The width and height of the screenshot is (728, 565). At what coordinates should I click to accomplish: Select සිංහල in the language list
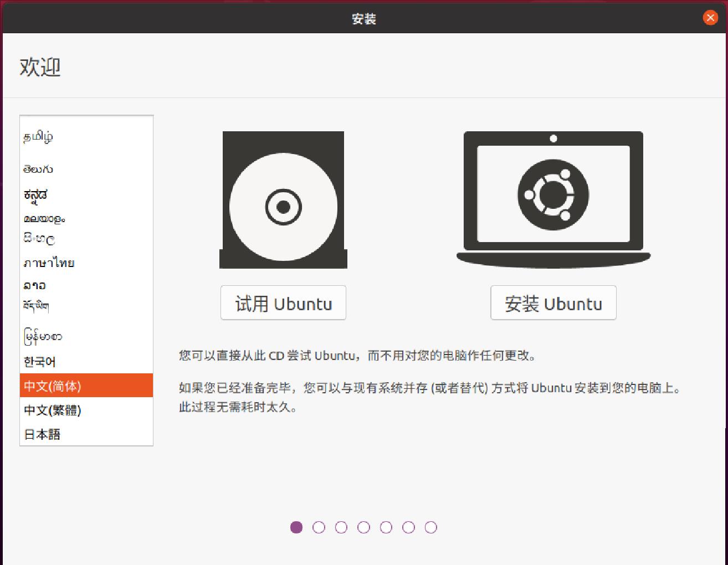click(86, 239)
